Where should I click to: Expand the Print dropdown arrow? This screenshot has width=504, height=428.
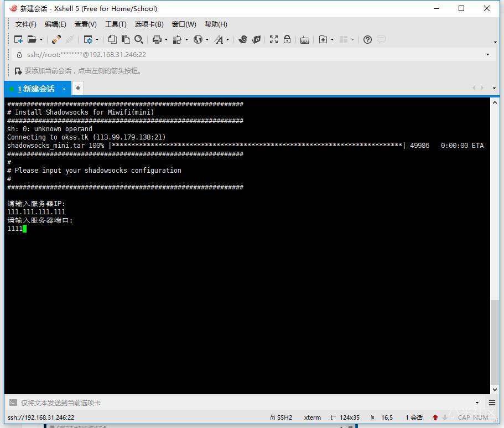tap(166, 40)
